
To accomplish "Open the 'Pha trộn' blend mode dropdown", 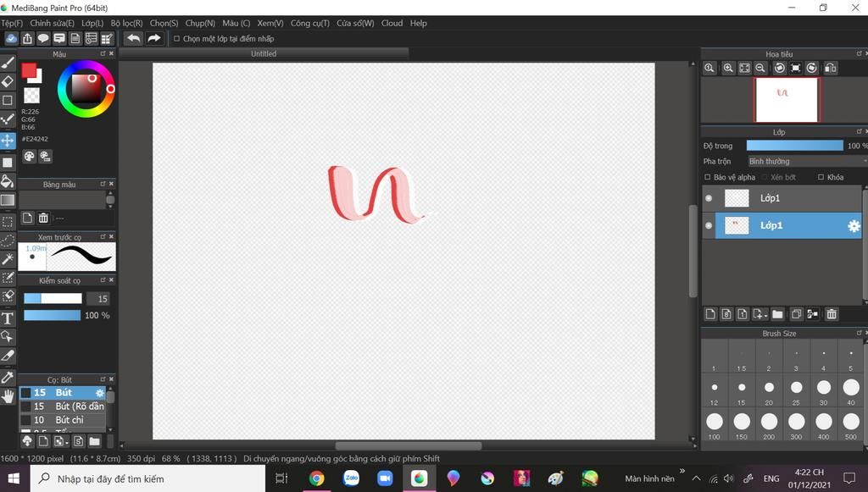I will 808,162.
